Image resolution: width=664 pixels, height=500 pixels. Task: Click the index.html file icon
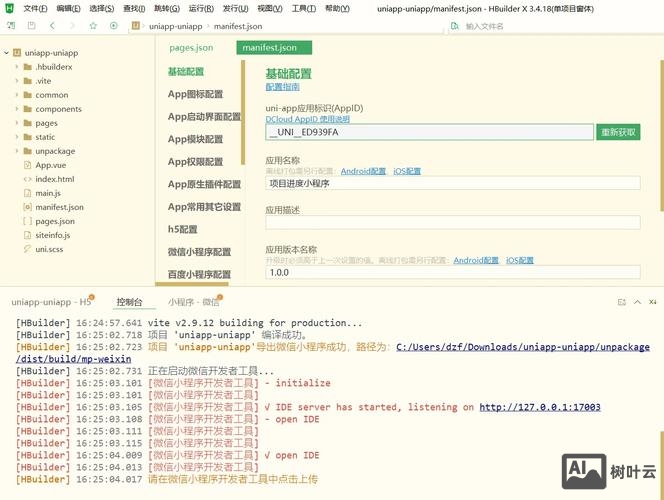[x=28, y=179]
